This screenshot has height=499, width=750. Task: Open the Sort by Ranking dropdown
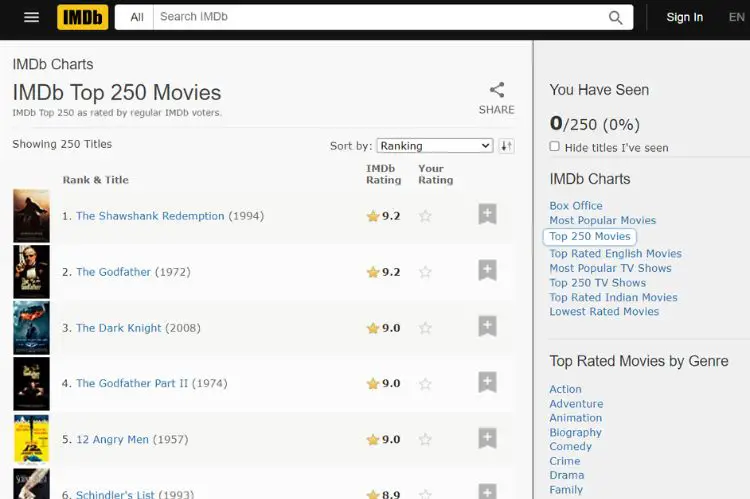coord(435,146)
